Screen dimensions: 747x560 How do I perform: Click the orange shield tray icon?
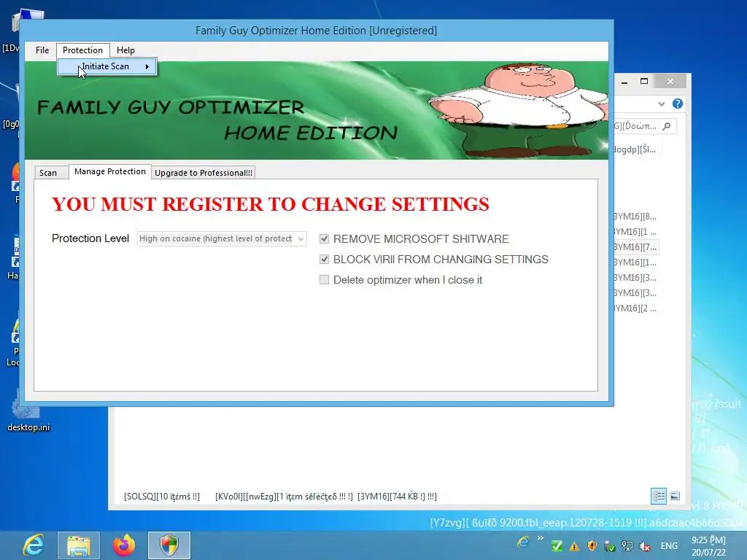tap(592, 545)
